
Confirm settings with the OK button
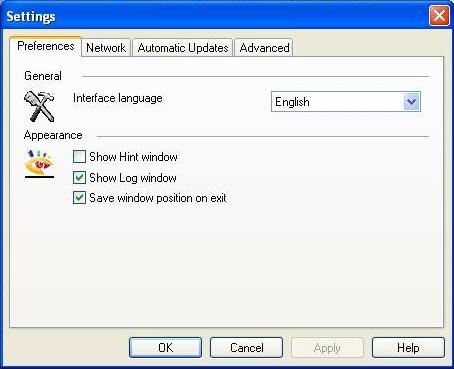pos(165,348)
